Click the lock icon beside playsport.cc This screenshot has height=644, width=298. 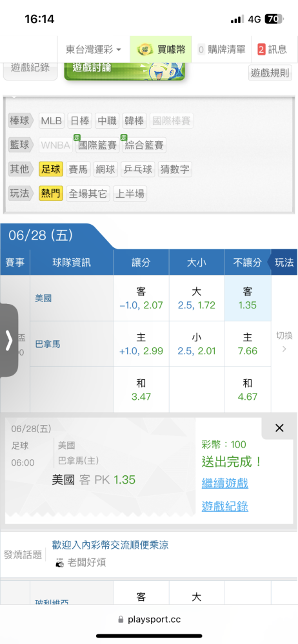(121, 619)
